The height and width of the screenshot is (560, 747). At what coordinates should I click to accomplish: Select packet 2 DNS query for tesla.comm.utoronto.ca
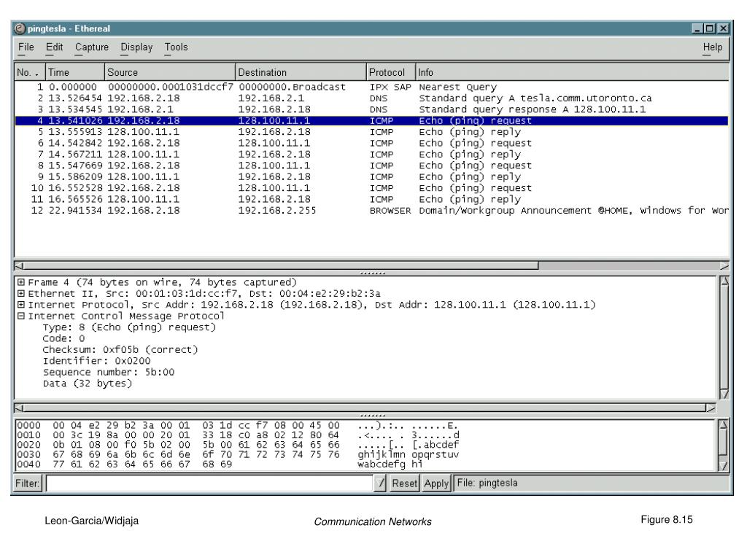pyautogui.click(x=371, y=98)
